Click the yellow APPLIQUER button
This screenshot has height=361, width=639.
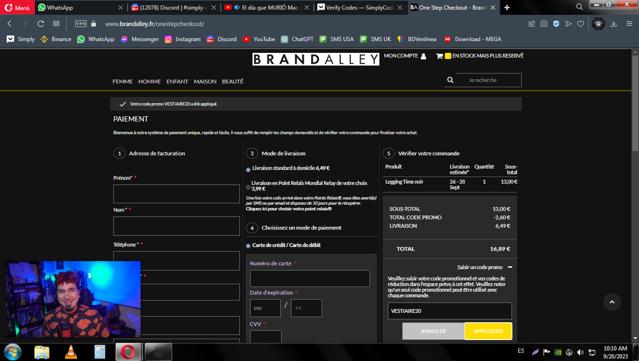point(488,331)
